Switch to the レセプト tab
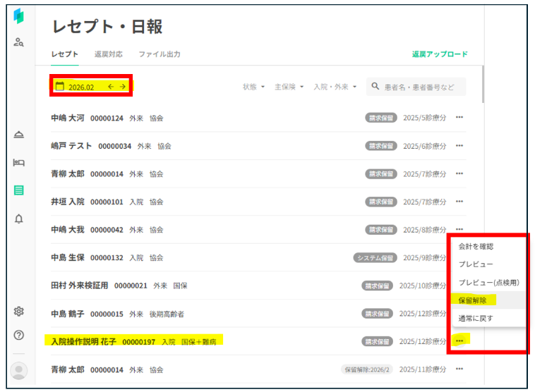The width and height of the screenshot is (535, 392). tap(65, 54)
